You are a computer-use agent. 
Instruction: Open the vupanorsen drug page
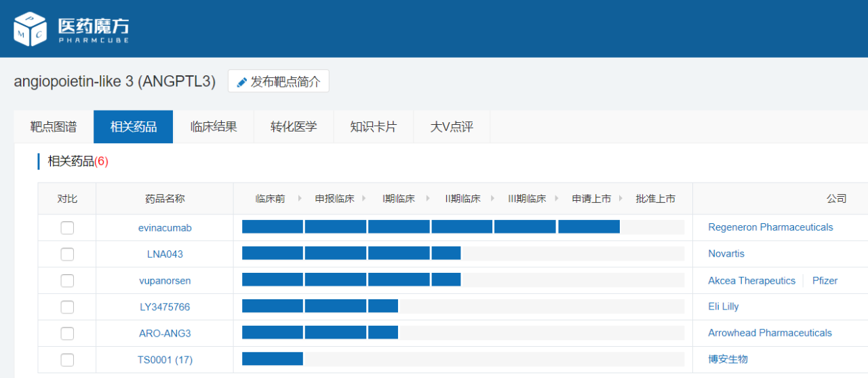coord(165,281)
